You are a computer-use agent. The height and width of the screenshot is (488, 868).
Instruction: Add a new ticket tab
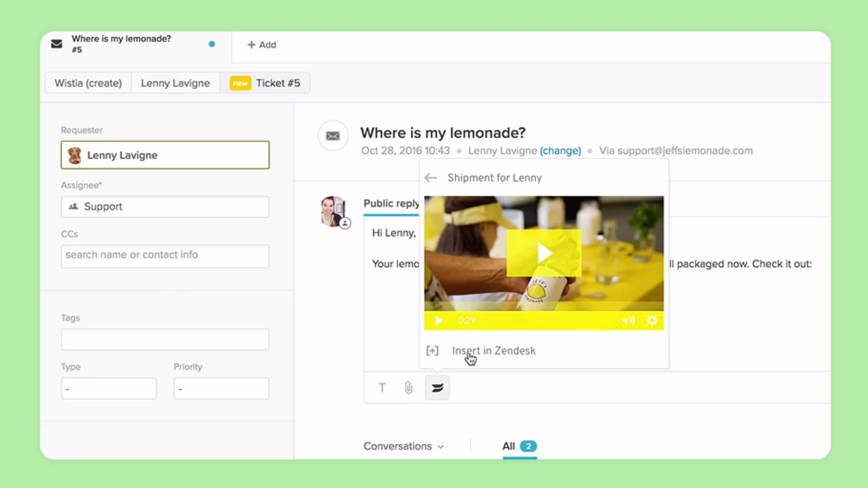click(x=261, y=45)
